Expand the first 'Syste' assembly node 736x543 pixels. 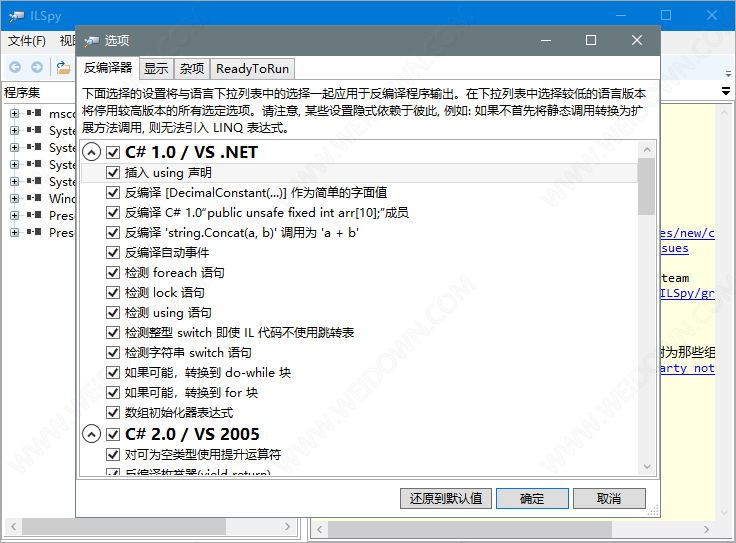click(15, 130)
